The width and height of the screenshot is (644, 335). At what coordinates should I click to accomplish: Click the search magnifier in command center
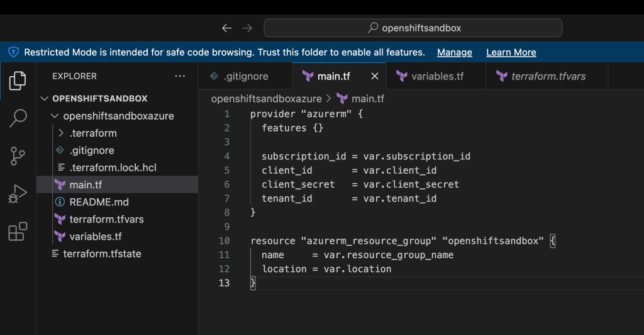(373, 28)
